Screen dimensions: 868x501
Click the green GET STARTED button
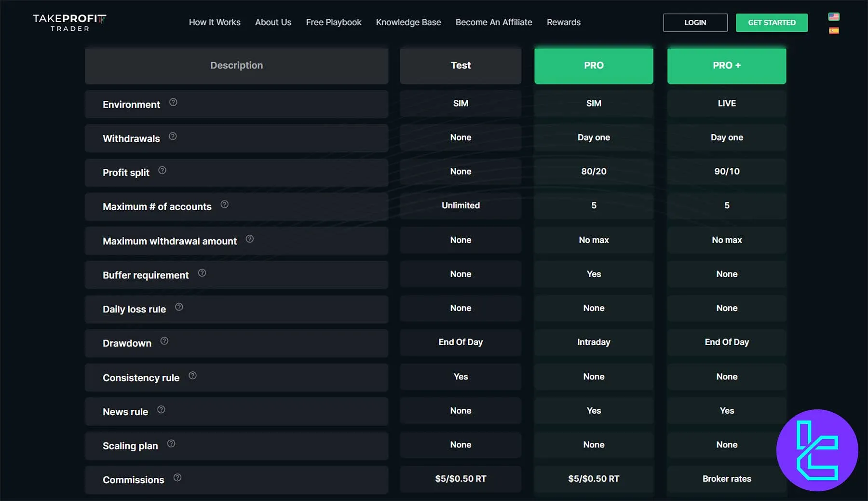pyautogui.click(x=772, y=23)
